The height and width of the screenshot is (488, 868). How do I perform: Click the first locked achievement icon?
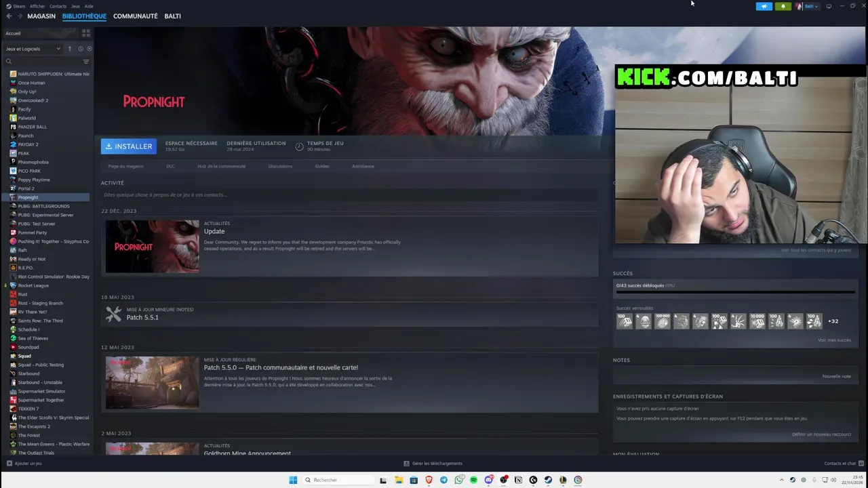click(x=625, y=321)
